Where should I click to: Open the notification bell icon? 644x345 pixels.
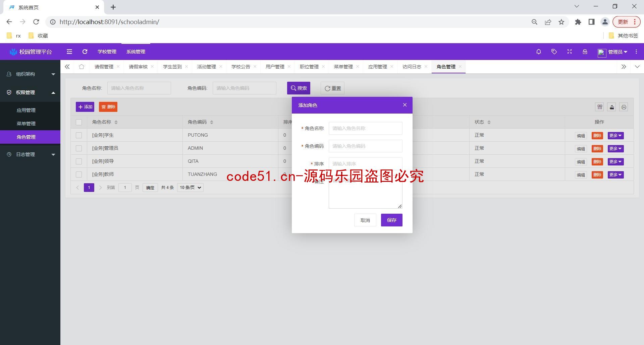[539, 52]
